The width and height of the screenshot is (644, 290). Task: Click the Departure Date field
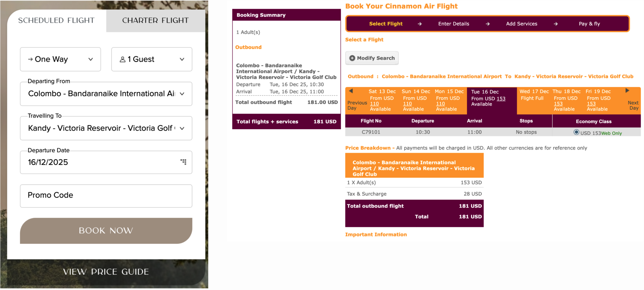click(106, 162)
